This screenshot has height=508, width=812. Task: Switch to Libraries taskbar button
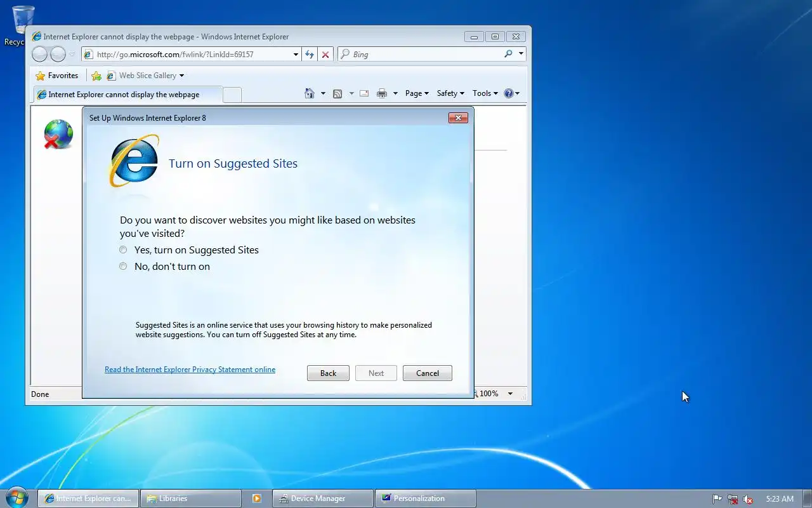coord(191,498)
